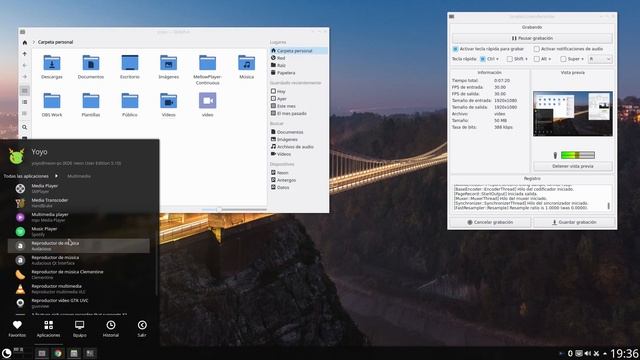The image size is (640, 360).
Task: Click the up arrow in Dolphin toolbar
Action: [24, 54]
